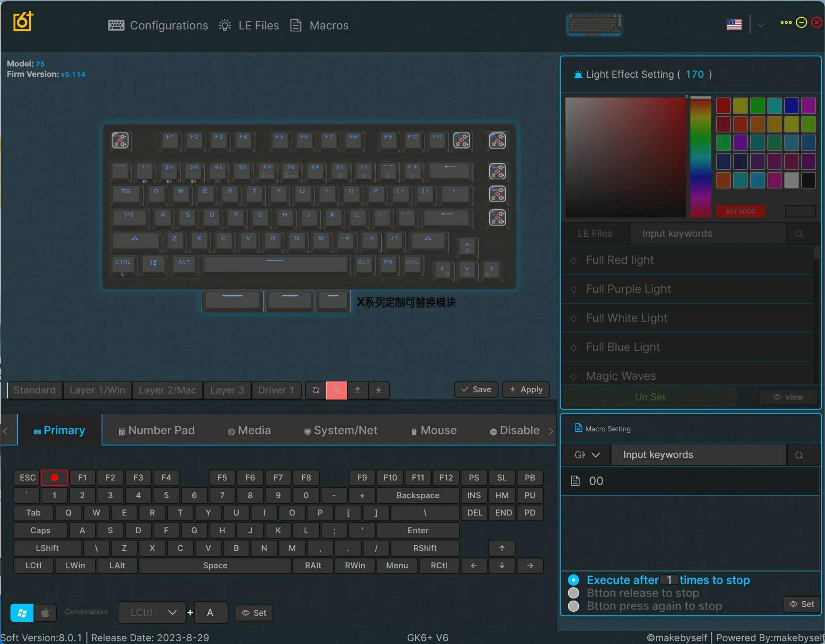This screenshot has width=825, height=644.
Task: Select Execute after times to stop
Action: (x=574, y=580)
